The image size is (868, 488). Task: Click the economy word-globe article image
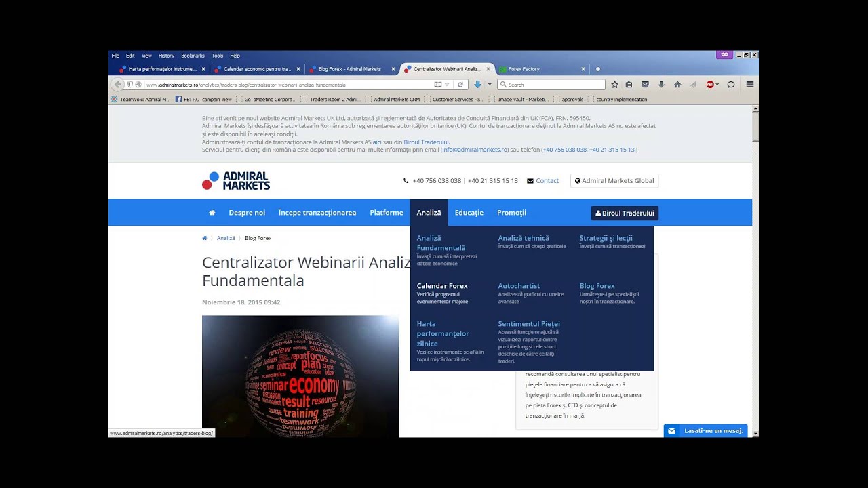[x=300, y=376]
